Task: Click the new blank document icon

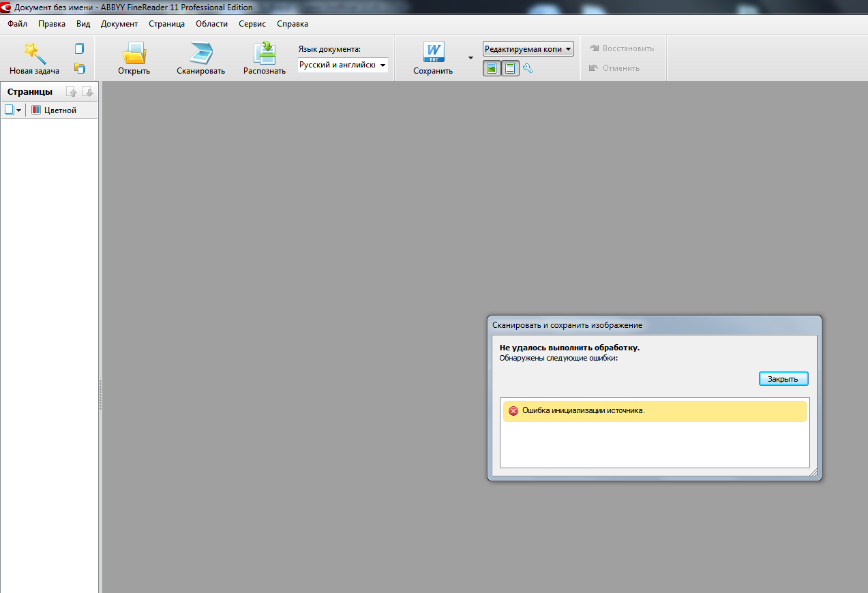Action: pos(79,48)
